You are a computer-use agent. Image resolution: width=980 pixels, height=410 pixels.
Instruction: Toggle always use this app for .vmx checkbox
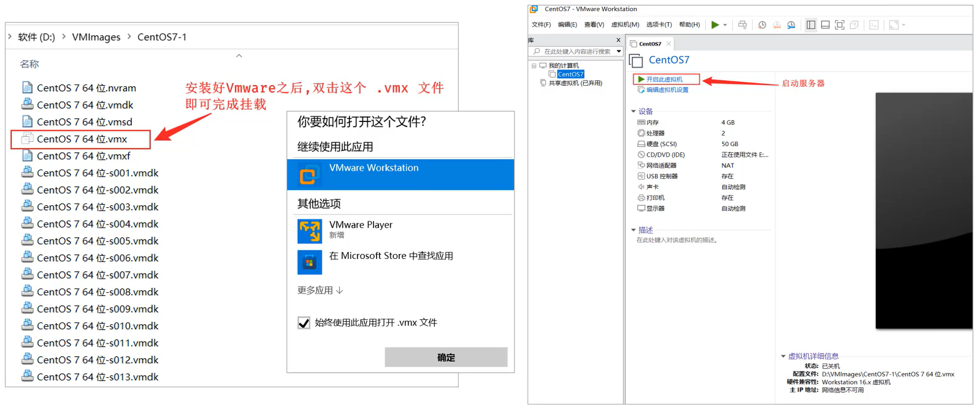[304, 323]
